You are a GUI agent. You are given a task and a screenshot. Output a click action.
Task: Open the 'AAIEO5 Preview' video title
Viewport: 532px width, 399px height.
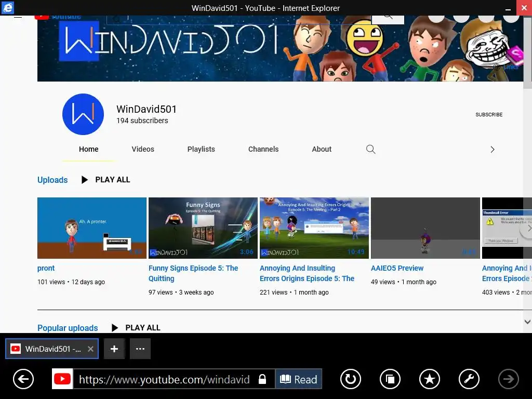397,269
